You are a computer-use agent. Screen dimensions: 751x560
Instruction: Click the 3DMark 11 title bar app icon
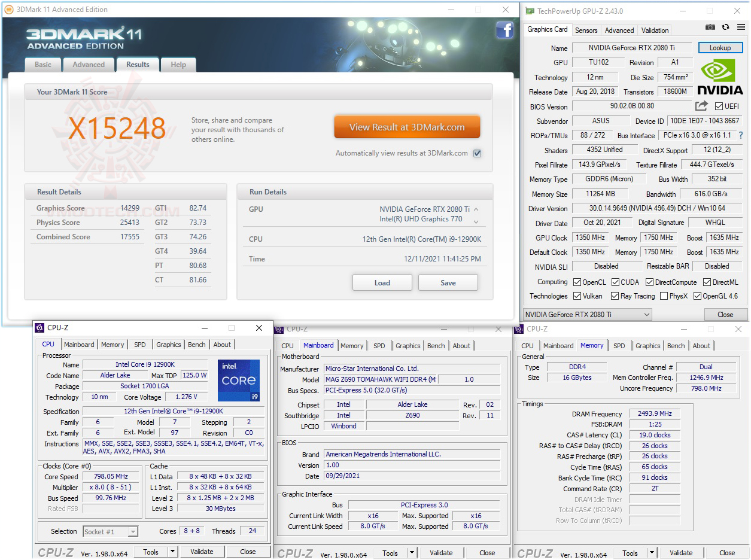pos(9,10)
